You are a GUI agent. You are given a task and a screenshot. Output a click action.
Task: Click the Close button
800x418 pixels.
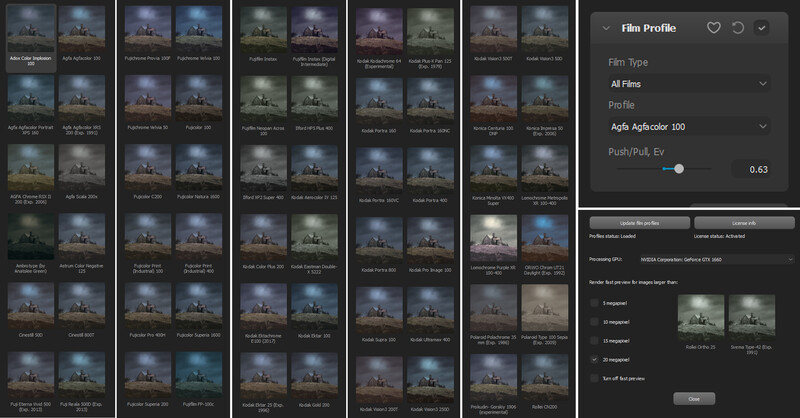tap(694, 399)
